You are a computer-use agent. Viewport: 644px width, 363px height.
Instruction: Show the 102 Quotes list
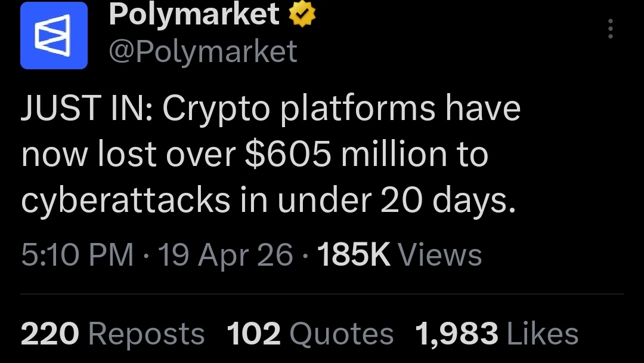pyautogui.click(x=310, y=334)
